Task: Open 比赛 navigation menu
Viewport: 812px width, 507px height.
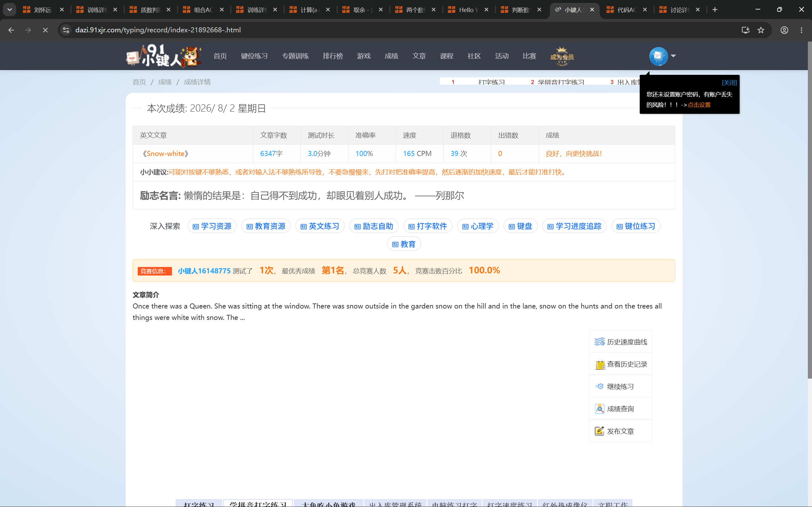Action: coord(530,56)
